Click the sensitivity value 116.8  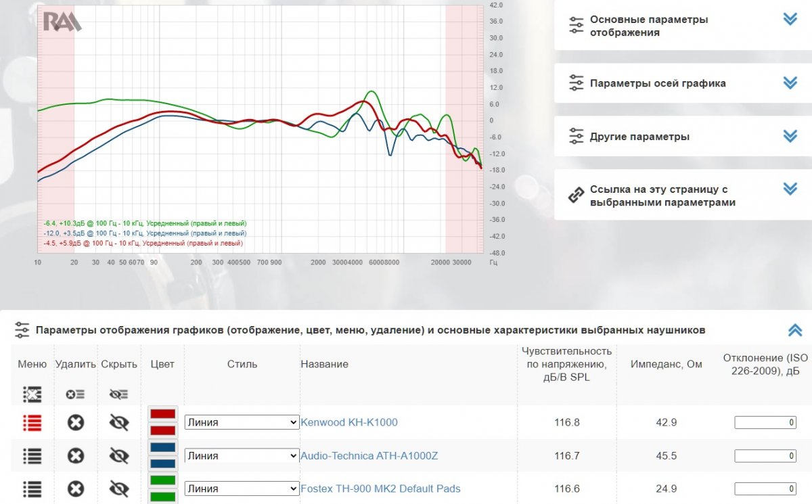tap(567, 422)
